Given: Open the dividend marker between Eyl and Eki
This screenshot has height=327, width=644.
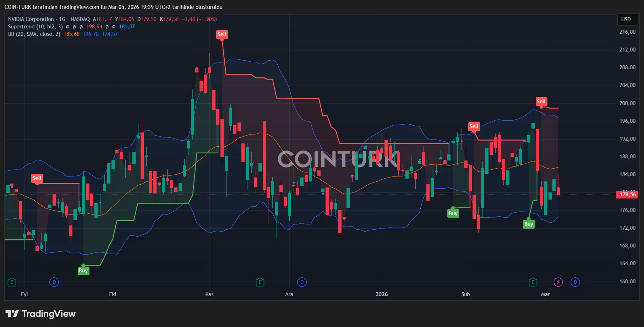Looking at the screenshot, I should pos(54,282).
